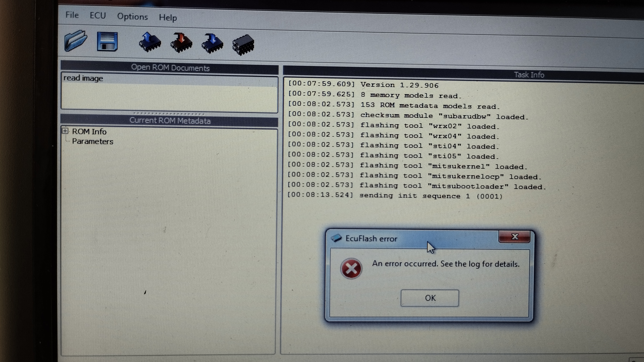Open the Help menu
This screenshot has width=644, height=362.
(x=168, y=18)
